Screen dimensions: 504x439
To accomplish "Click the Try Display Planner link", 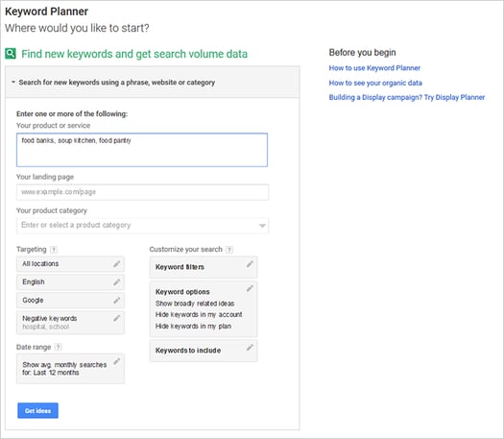I will coord(454,97).
